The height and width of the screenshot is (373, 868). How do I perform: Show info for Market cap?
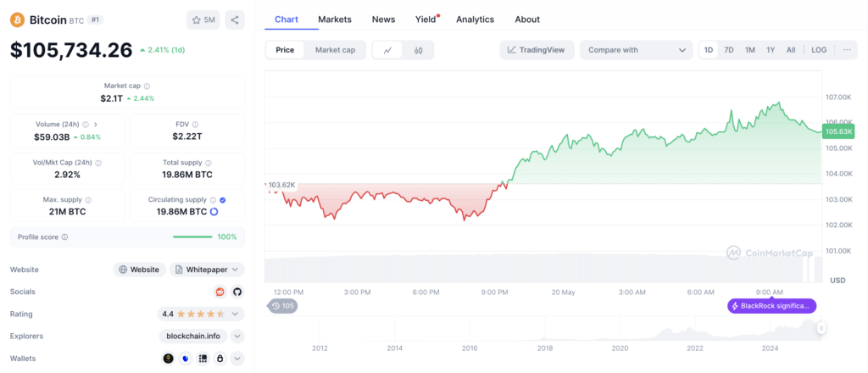147,86
